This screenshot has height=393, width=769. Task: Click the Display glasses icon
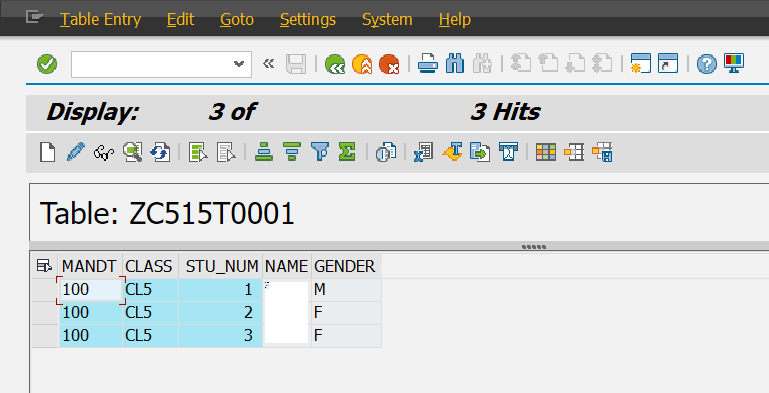[x=103, y=153]
